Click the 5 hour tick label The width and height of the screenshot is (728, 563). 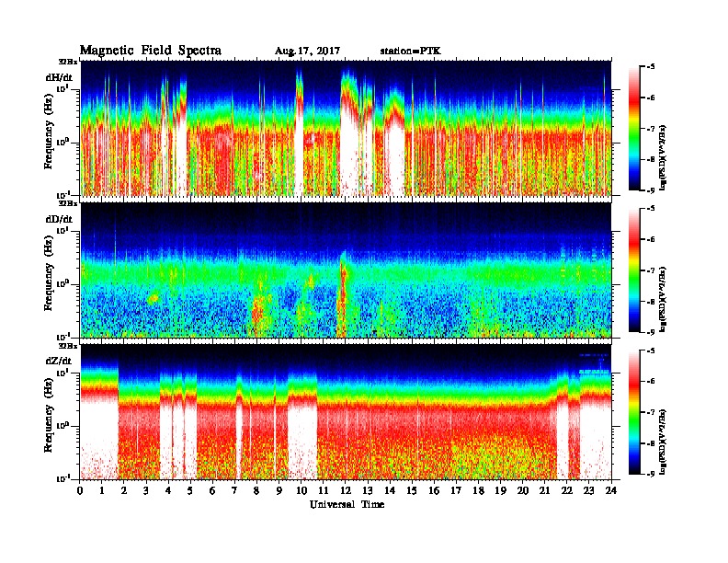(191, 491)
